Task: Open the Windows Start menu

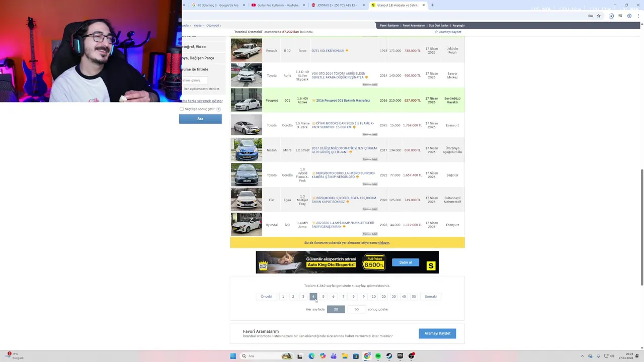Action: point(233,356)
